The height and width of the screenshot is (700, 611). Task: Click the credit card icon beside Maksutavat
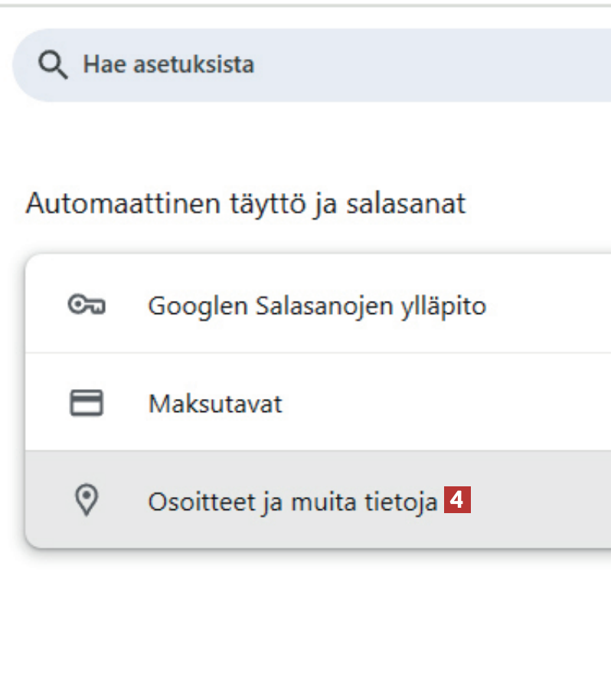(x=87, y=403)
